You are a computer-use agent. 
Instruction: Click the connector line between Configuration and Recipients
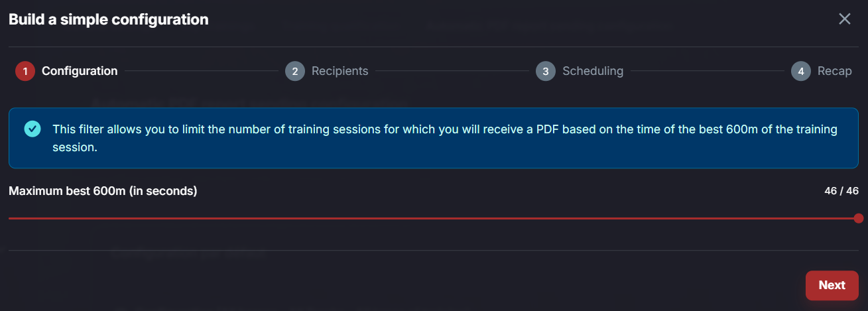(202, 71)
